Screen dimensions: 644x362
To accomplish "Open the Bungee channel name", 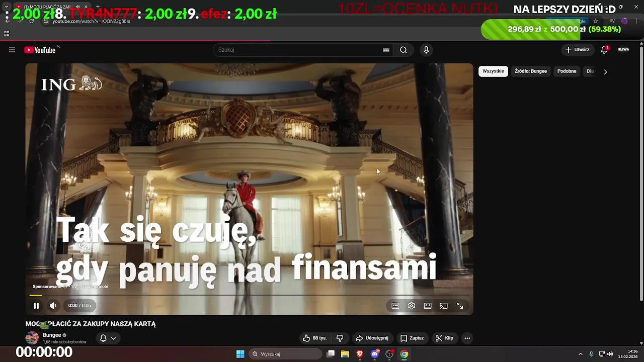I will pos(52,335).
